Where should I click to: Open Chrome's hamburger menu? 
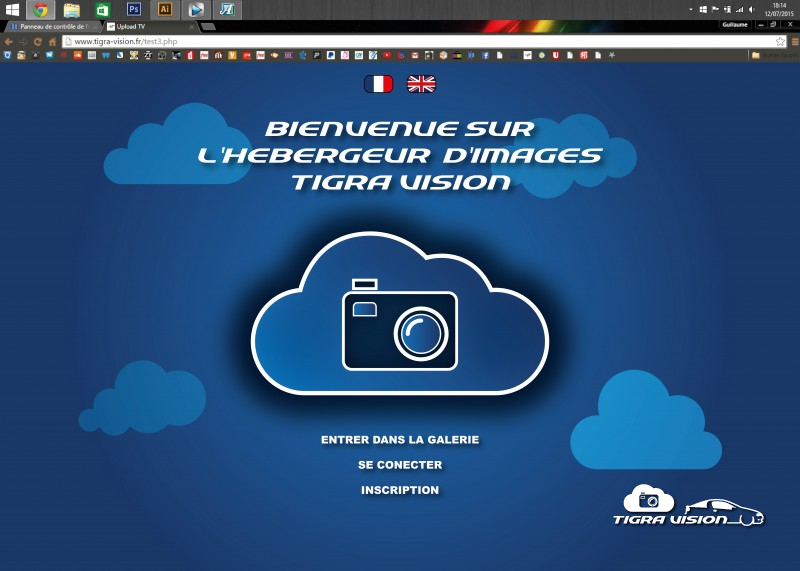pos(793,42)
